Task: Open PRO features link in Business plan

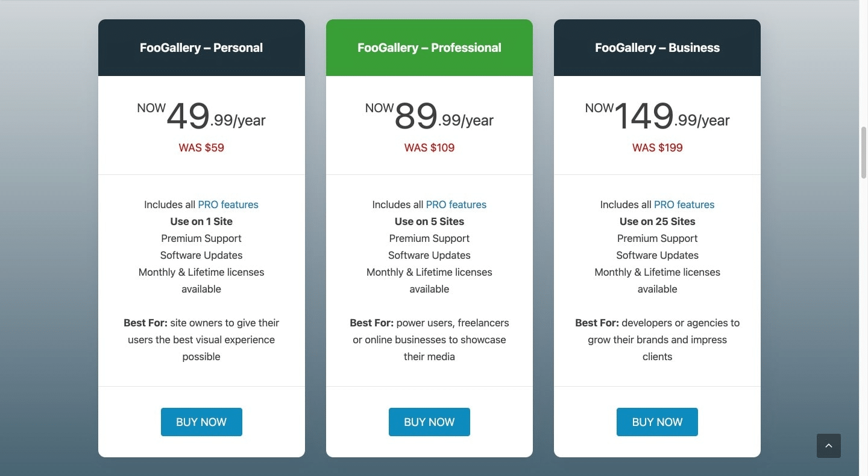Action: pyautogui.click(x=684, y=205)
